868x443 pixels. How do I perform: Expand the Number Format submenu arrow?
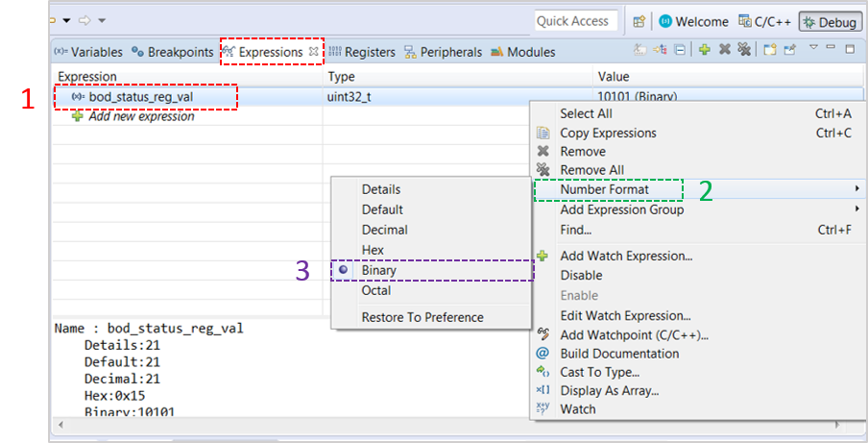856,189
